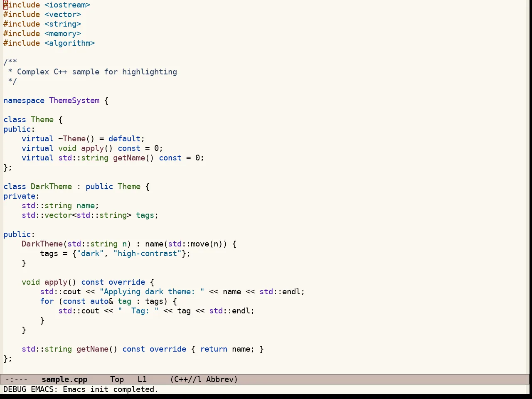Viewport: 532px width, 399px height.
Task: Click 'DarkTheme' constructor name
Action: (x=42, y=244)
